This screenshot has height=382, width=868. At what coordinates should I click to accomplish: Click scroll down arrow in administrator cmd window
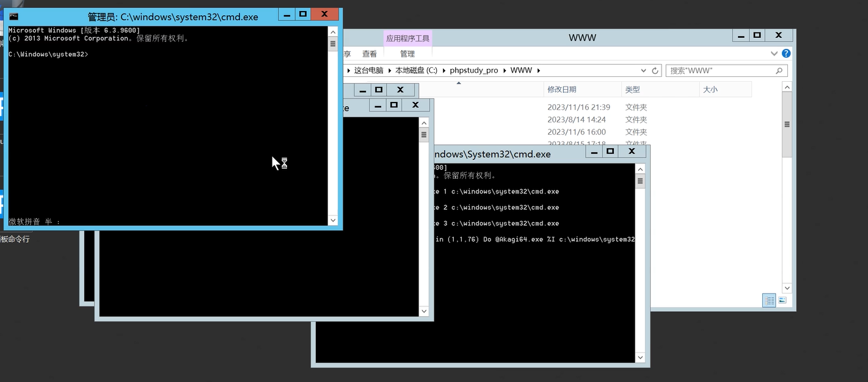(x=333, y=220)
